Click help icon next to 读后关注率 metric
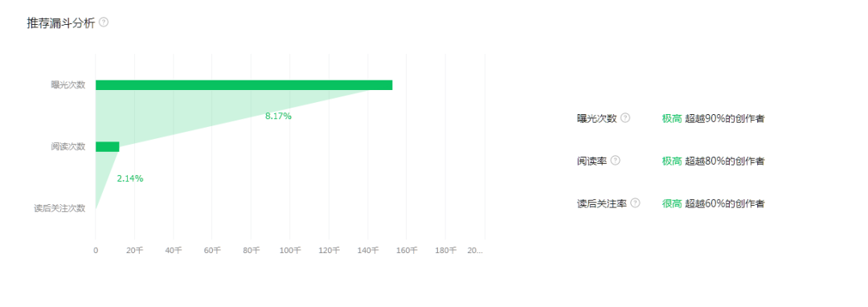 [635, 203]
